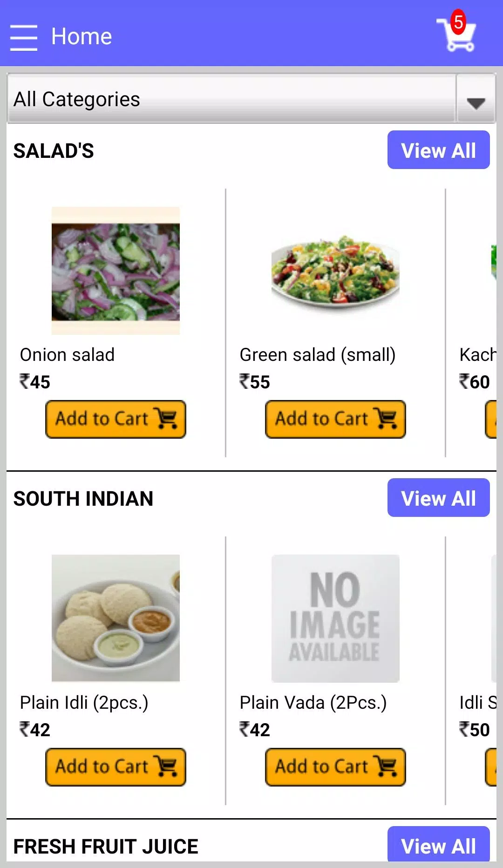Open the Onion salad photo

point(116,271)
